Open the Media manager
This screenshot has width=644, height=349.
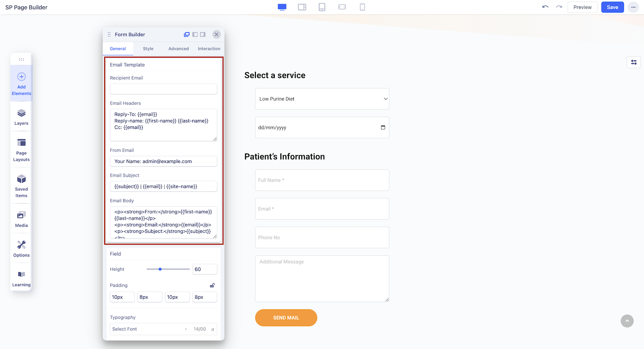pyautogui.click(x=21, y=219)
